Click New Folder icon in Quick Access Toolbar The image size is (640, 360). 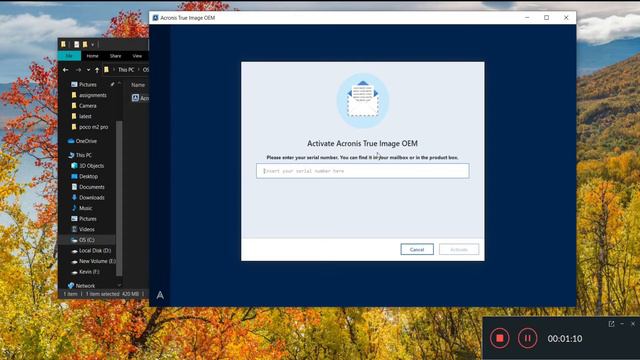[x=84, y=44]
